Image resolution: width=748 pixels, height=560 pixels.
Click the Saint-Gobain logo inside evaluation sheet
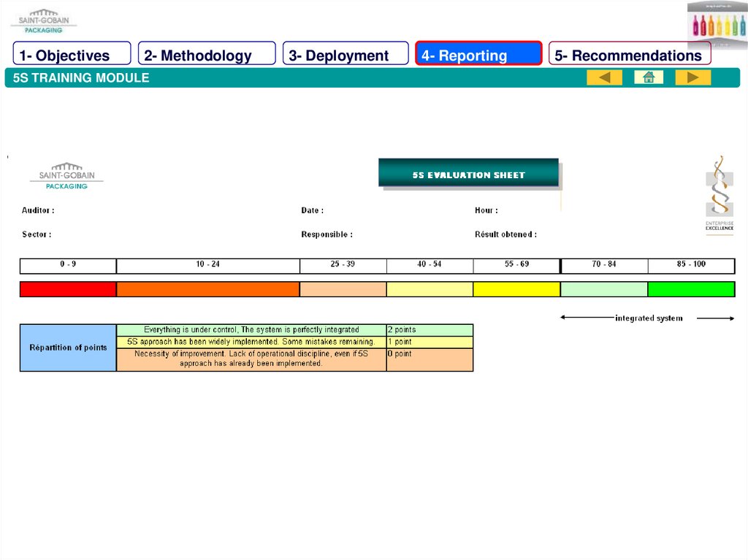click(x=66, y=176)
